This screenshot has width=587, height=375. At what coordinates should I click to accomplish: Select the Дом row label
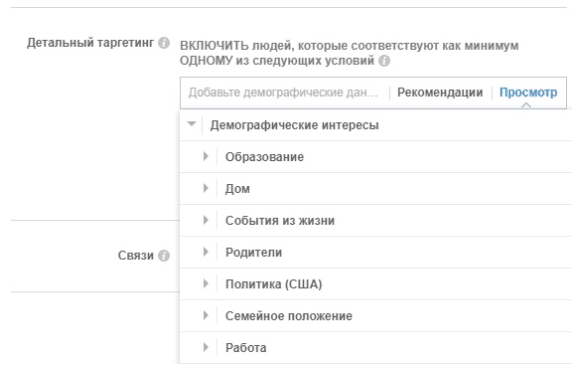pyautogui.click(x=237, y=189)
